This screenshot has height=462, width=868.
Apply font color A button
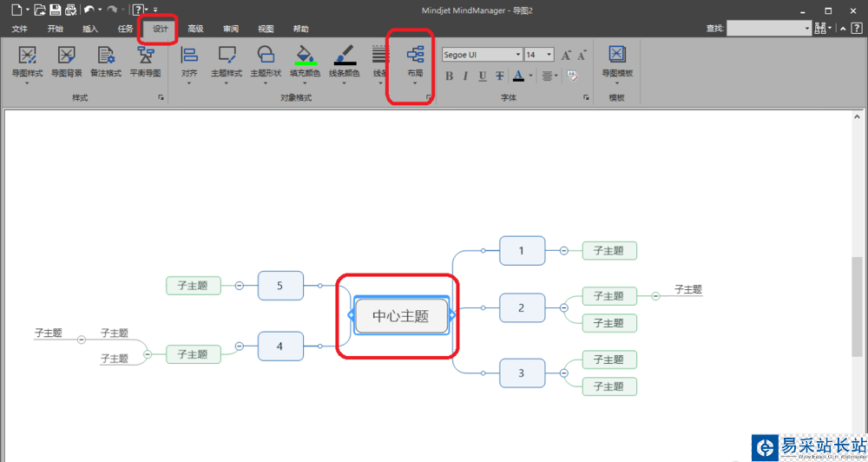518,76
